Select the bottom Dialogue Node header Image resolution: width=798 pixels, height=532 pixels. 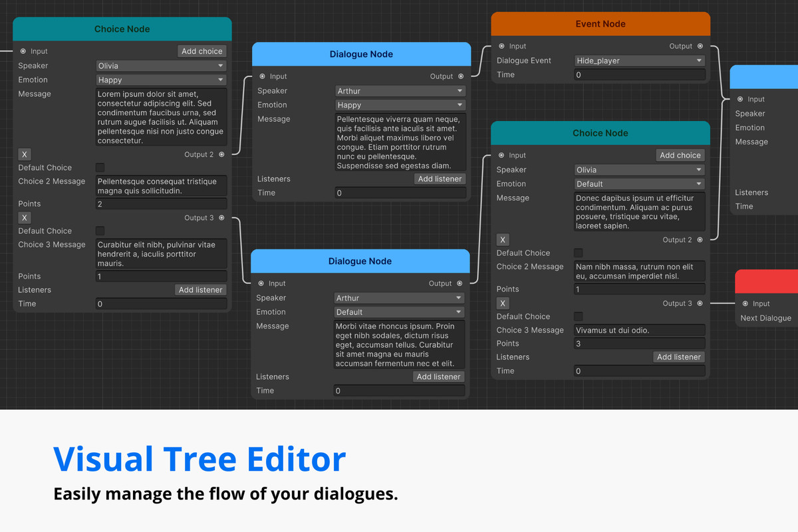point(360,261)
